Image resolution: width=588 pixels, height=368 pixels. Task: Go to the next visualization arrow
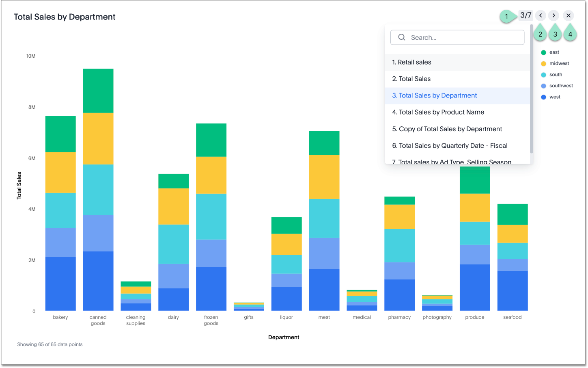coord(554,15)
